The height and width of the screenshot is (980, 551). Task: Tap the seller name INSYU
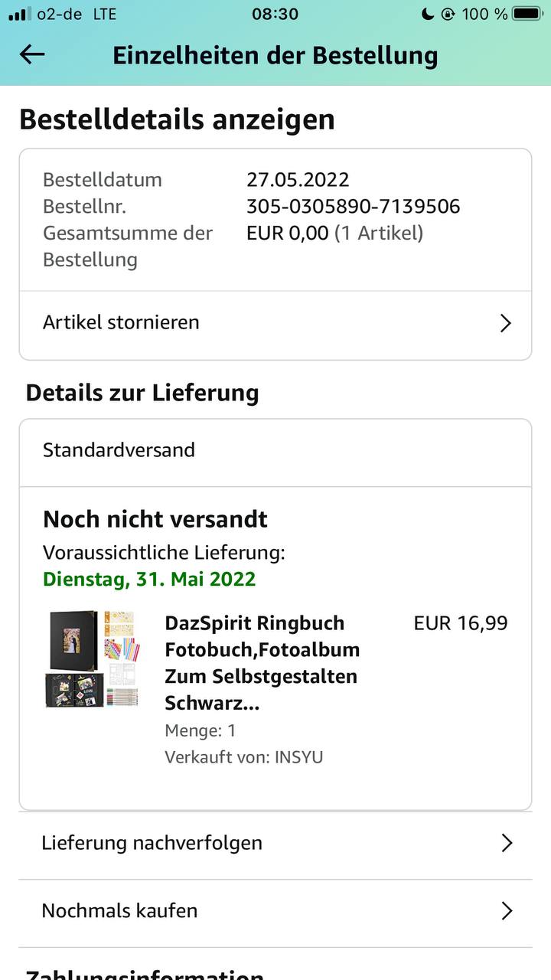click(298, 757)
